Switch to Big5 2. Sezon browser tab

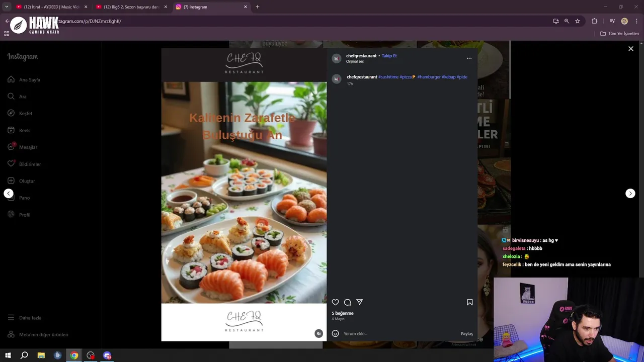131,7
